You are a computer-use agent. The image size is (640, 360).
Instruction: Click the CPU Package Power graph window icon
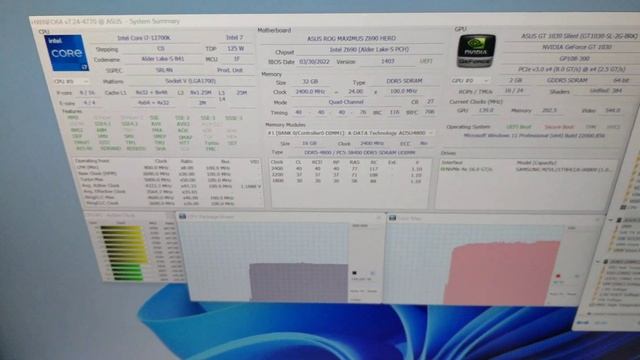tap(182, 216)
